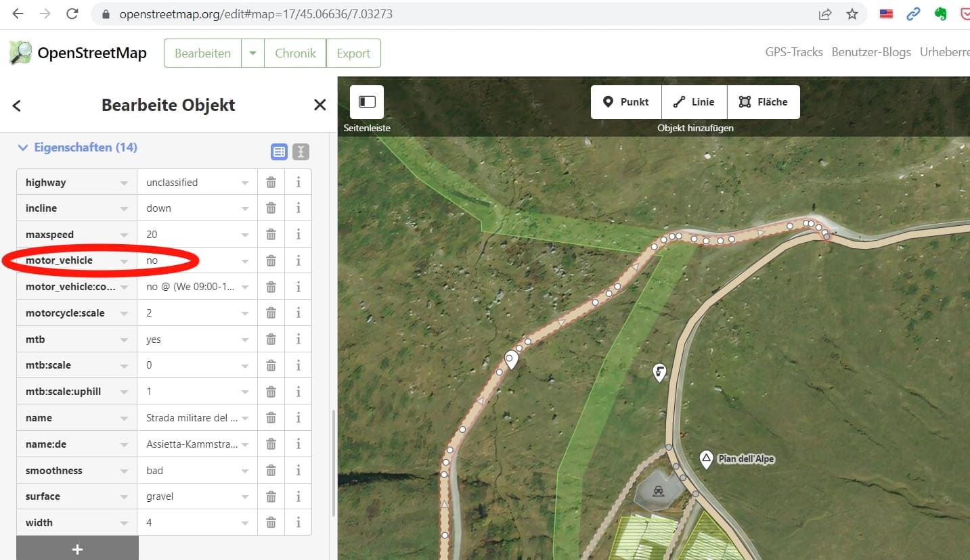
Task: Toggle the Seitenleiste sidebar button
Action: click(367, 102)
